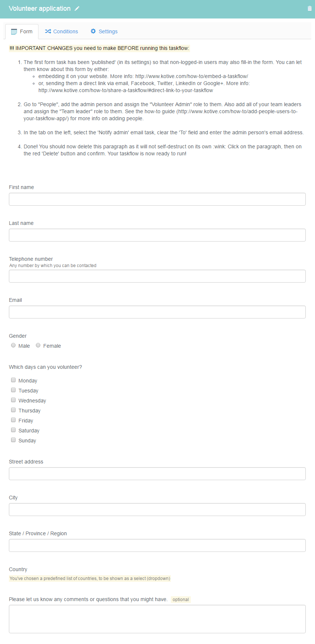315x644 pixels.
Task: Click into the Email text box
Action: (157, 312)
